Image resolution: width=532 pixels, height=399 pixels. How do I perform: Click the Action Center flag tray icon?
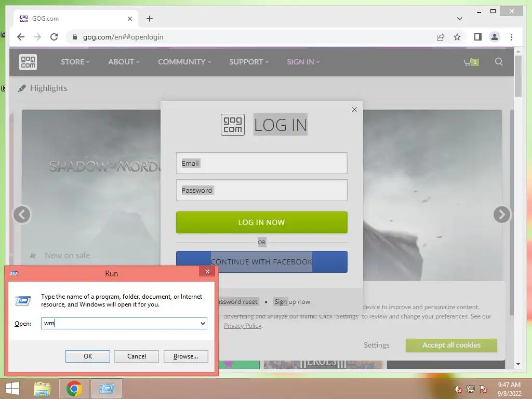[483, 389]
